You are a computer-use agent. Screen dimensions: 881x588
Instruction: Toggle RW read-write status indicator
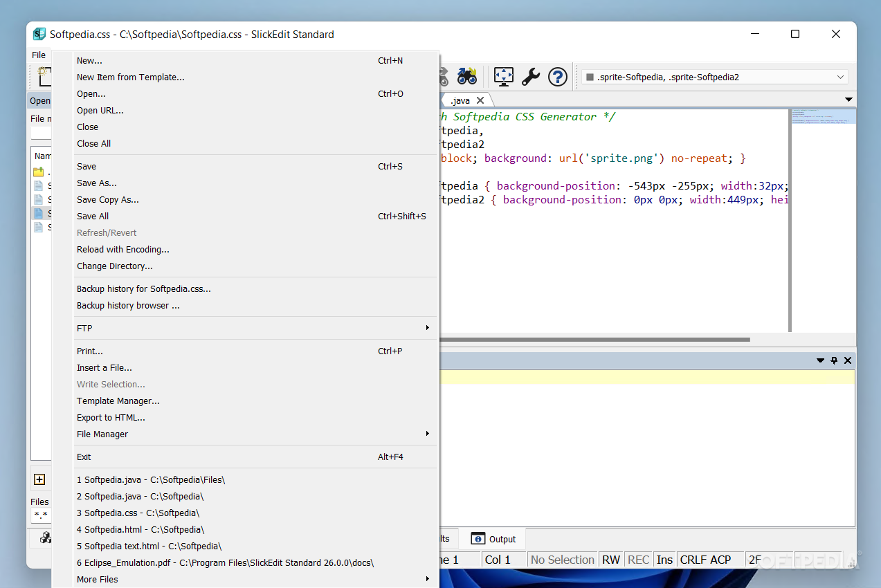pyautogui.click(x=611, y=560)
